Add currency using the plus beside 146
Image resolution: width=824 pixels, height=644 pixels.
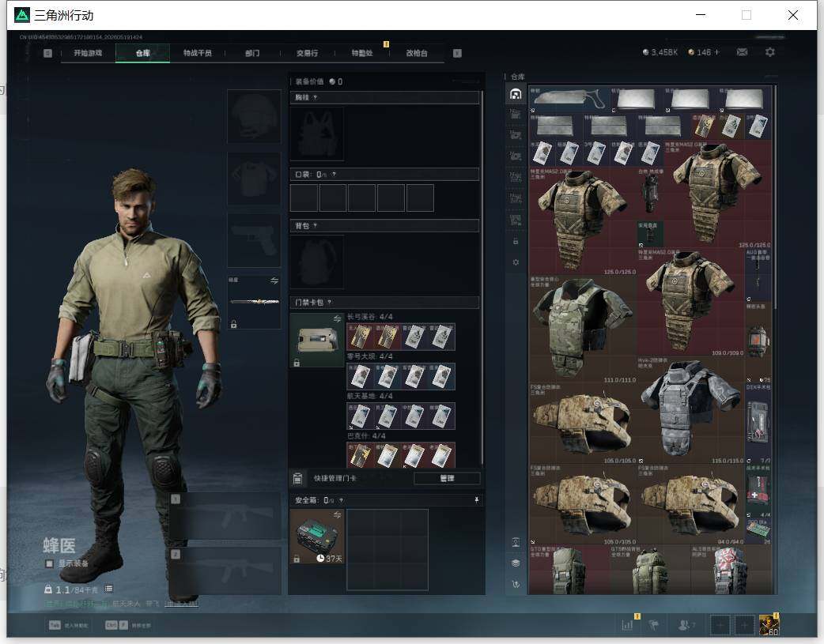[x=716, y=52]
